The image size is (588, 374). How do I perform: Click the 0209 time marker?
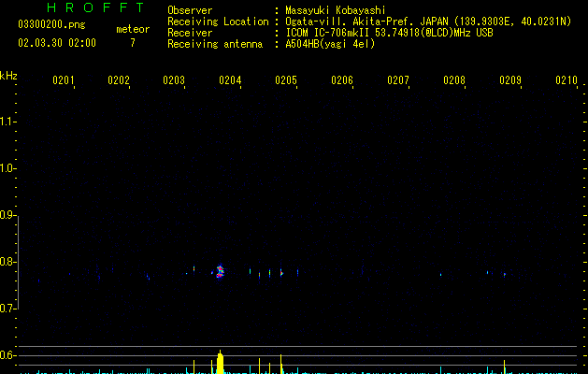(x=510, y=80)
